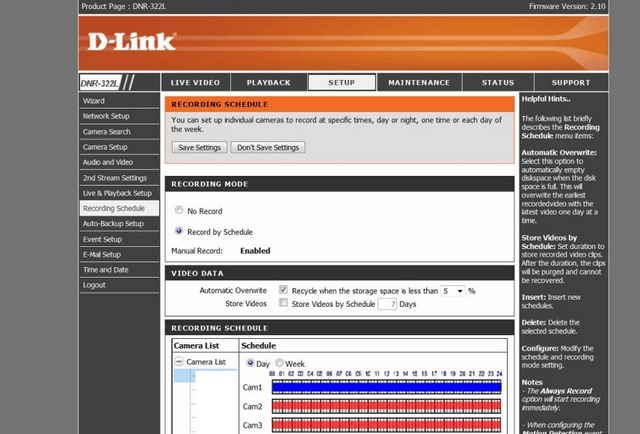
Task: Click the Product Page DNR-322L text
Action: [124, 6]
